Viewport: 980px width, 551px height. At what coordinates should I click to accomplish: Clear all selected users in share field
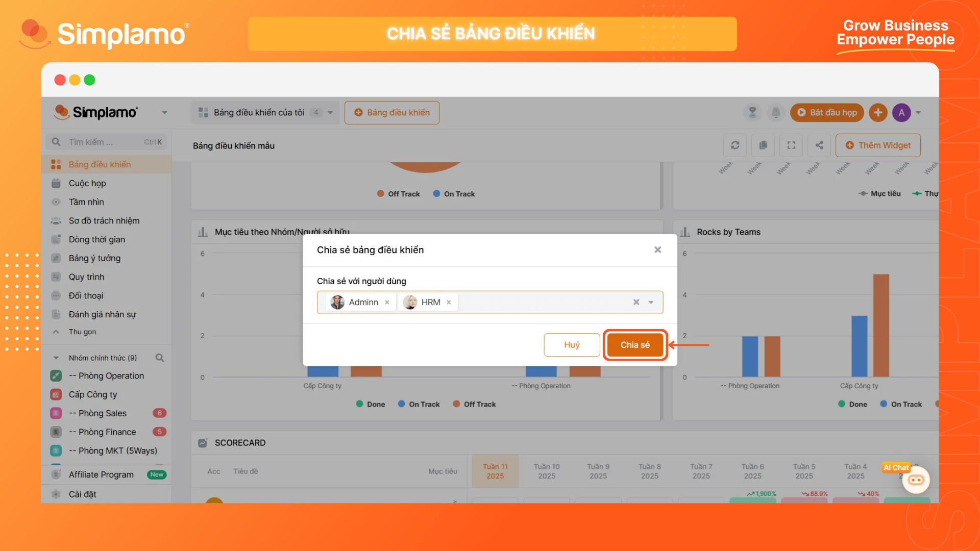[x=636, y=303]
